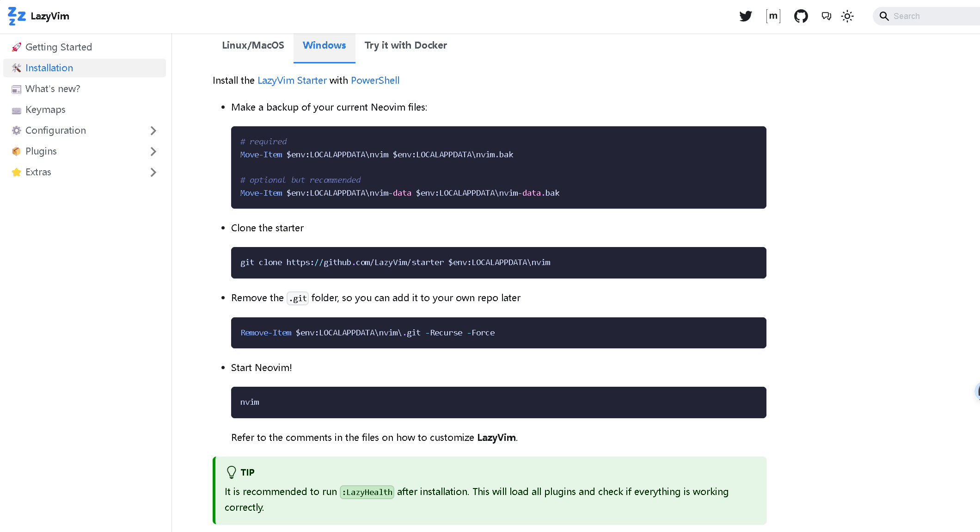Open the Twitter icon link
980x532 pixels.
coord(745,16)
